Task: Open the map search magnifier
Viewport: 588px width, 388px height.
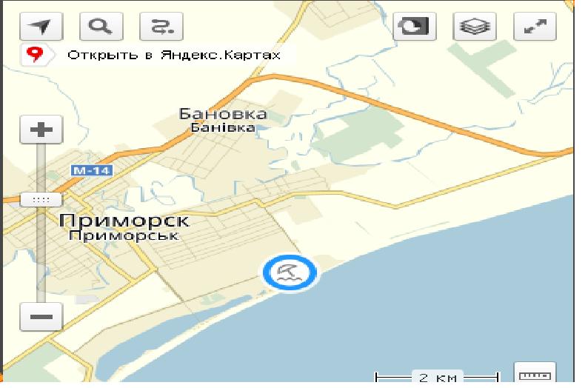Action: [101, 26]
